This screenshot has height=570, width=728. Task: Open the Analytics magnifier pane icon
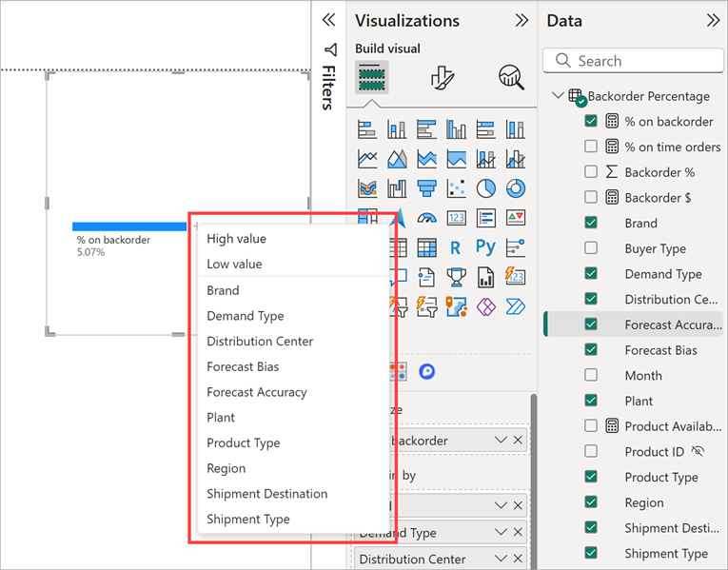pos(511,78)
